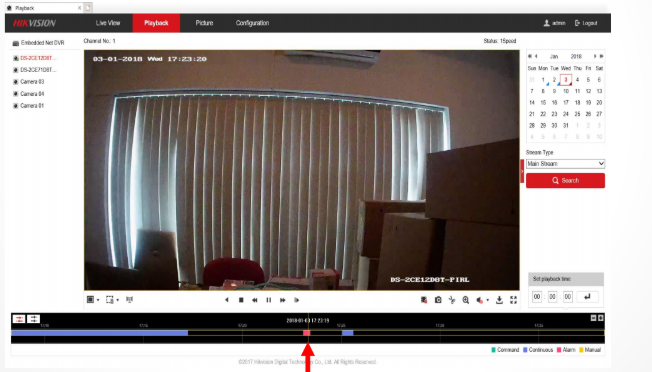
Task: Pick January 17 on the calendar
Action: tap(566, 103)
